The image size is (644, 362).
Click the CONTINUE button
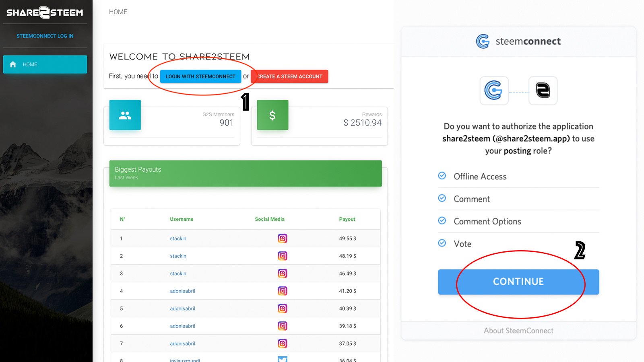click(518, 282)
